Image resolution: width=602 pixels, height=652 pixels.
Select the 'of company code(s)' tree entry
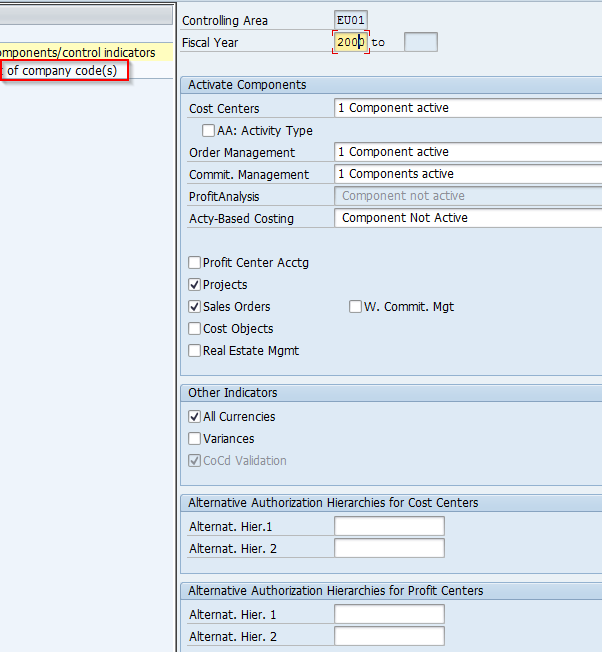(63, 71)
